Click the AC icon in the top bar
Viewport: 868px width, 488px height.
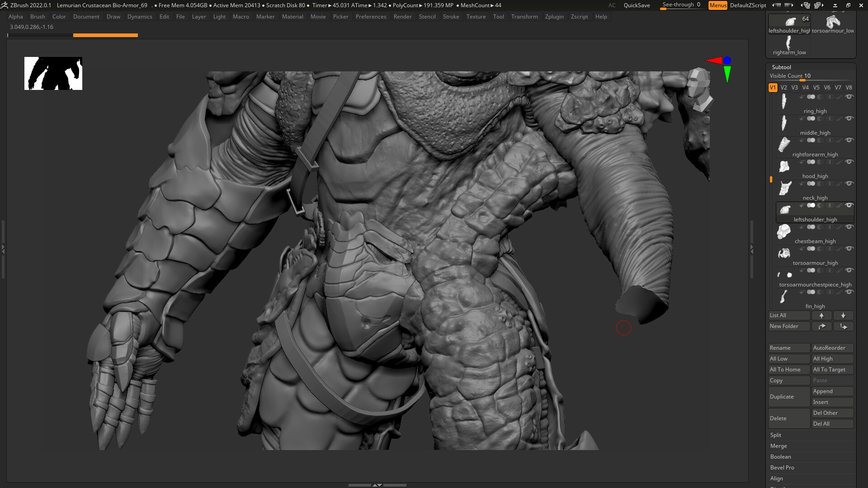pyautogui.click(x=612, y=5)
